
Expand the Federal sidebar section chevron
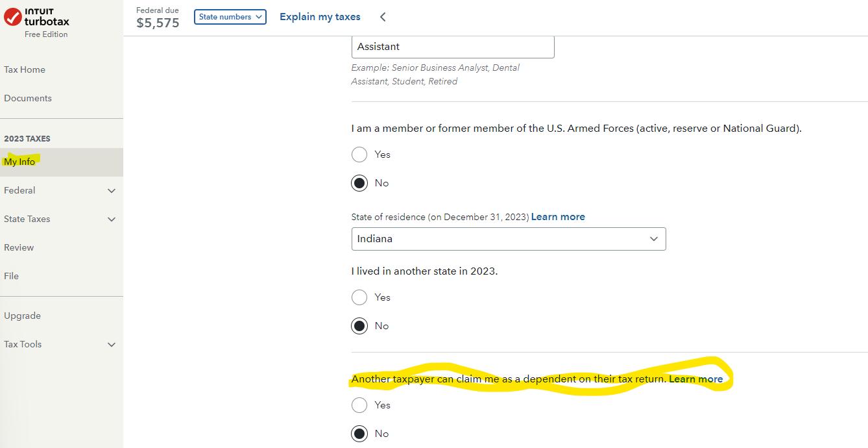[x=112, y=191]
